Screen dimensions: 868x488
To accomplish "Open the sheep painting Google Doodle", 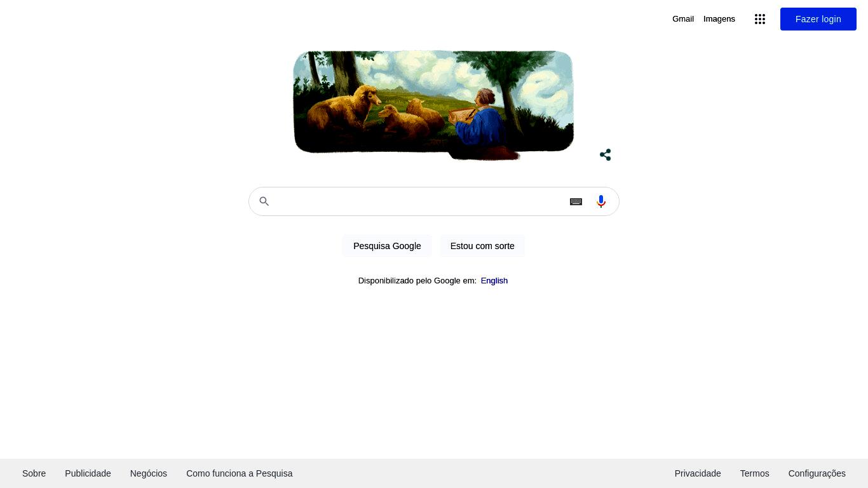I will (433, 105).
